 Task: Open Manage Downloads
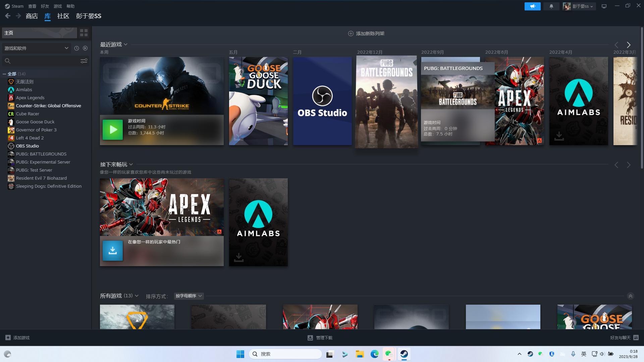click(320, 338)
